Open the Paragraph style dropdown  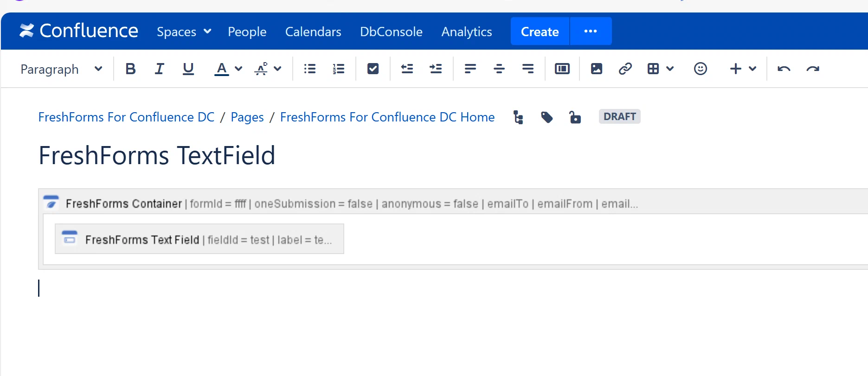(x=61, y=69)
